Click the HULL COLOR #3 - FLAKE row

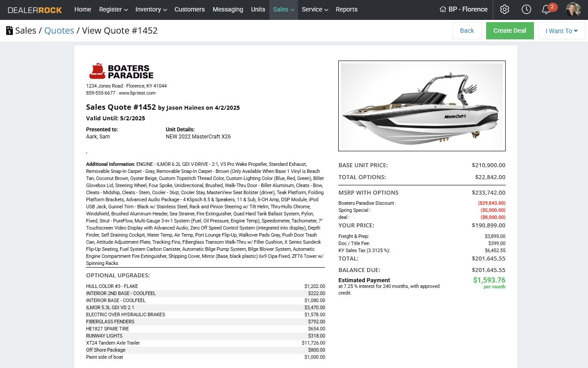[x=205, y=286]
